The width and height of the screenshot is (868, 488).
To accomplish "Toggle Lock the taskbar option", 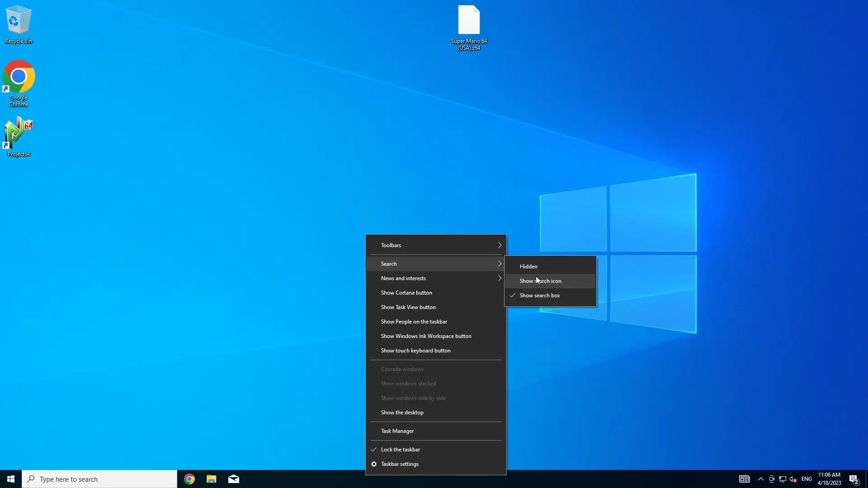I will [401, 450].
